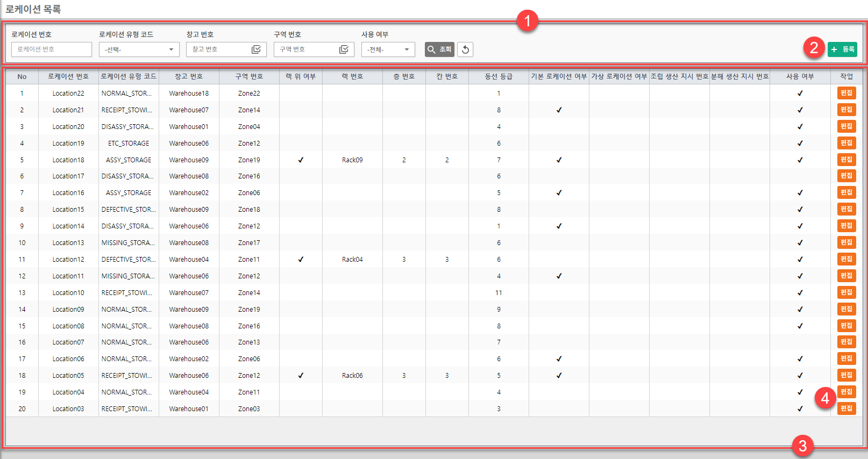Sort by 동선 등급 column header
Viewport: 868px width, 459px height.
(499, 76)
